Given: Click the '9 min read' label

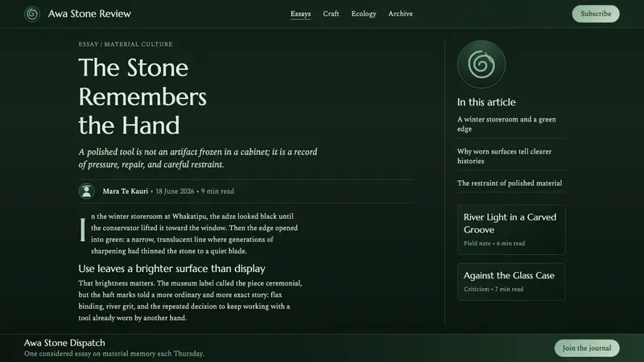Looking at the screenshot, I should (x=217, y=191).
